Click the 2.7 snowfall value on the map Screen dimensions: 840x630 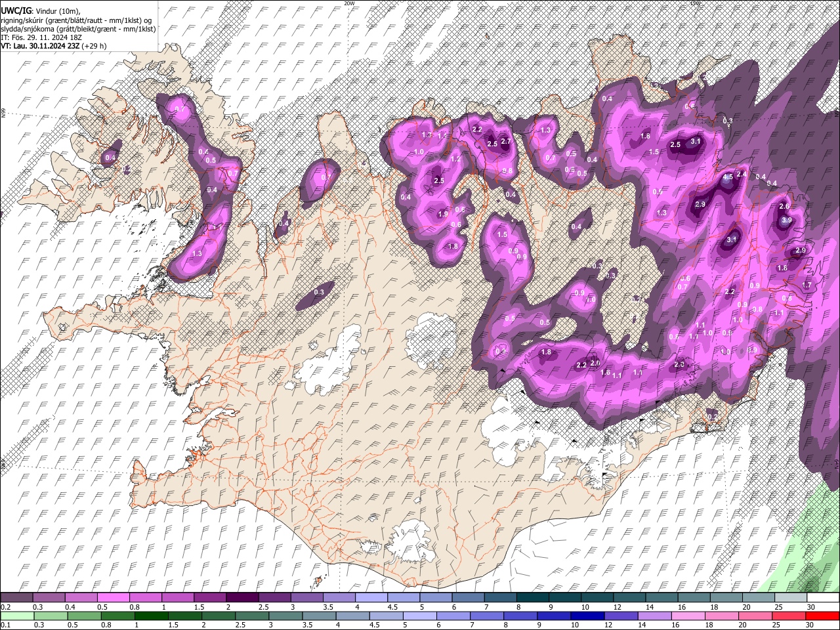(506, 141)
